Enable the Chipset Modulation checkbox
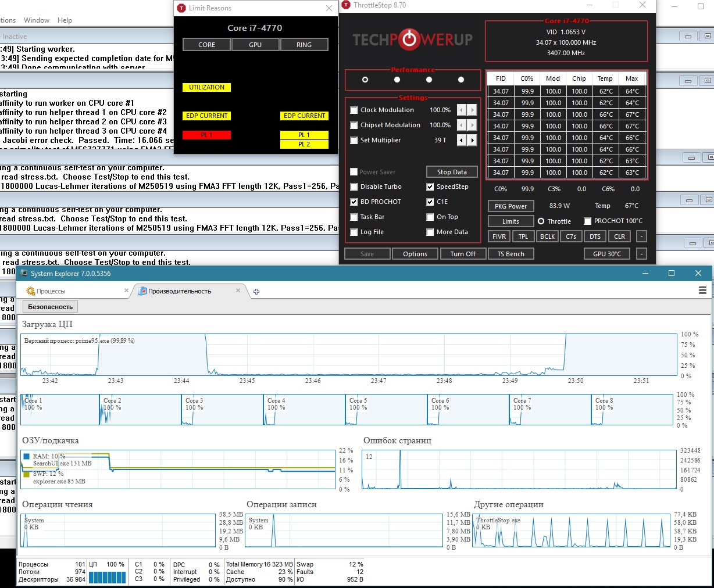The width and height of the screenshot is (714, 588). (x=354, y=125)
